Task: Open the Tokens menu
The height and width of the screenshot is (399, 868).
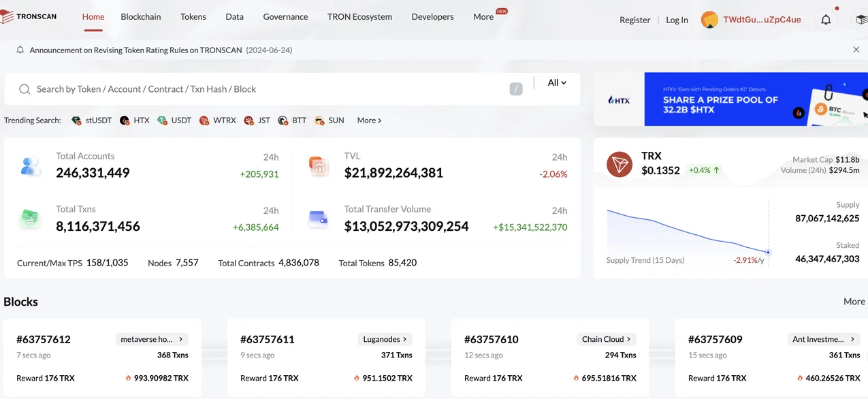Action: coord(193,16)
